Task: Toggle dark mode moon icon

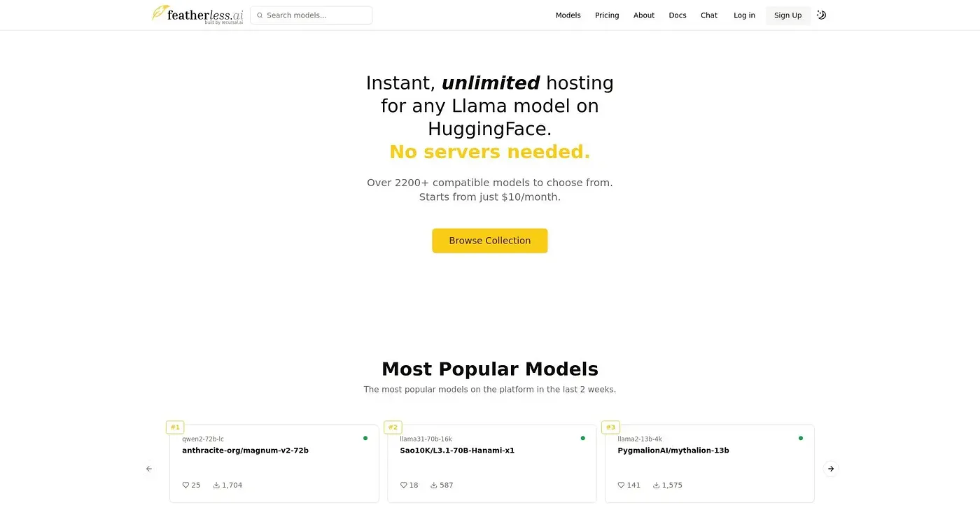Action: click(822, 15)
